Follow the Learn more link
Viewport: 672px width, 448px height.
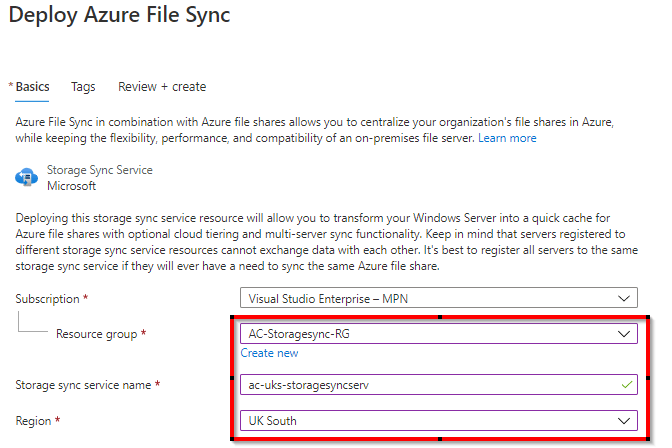click(507, 137)
